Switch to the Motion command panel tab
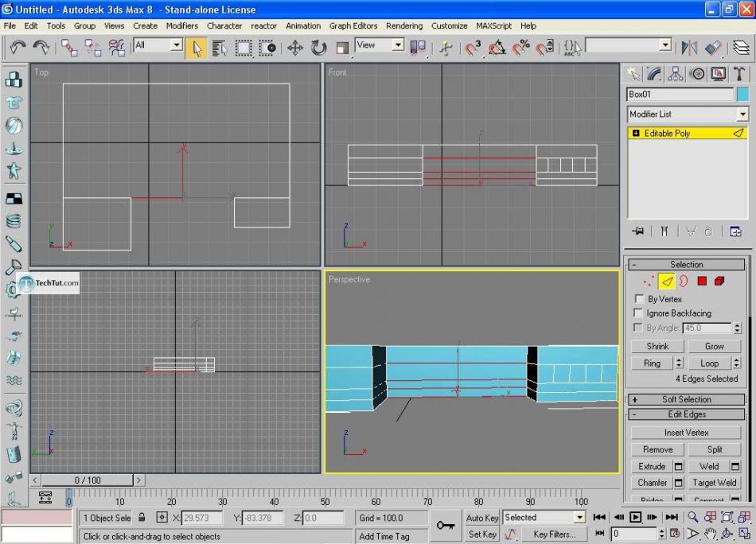 coord(696,74)
